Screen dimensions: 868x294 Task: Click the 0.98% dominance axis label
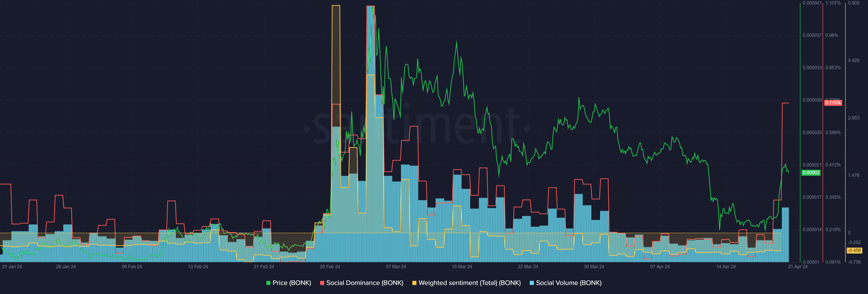point(832,35)
